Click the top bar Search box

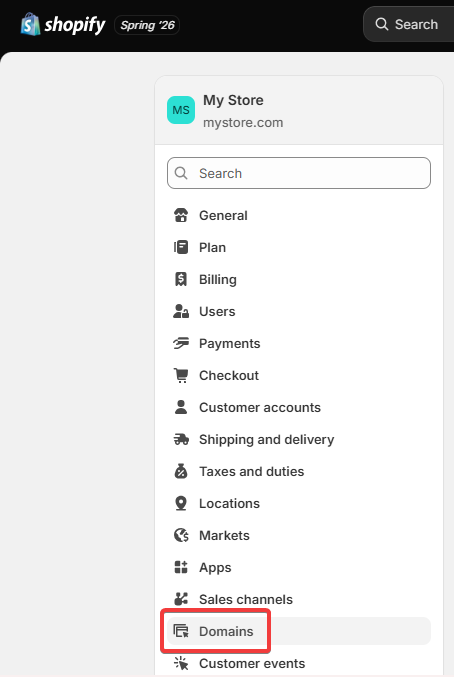pos(409,24)
